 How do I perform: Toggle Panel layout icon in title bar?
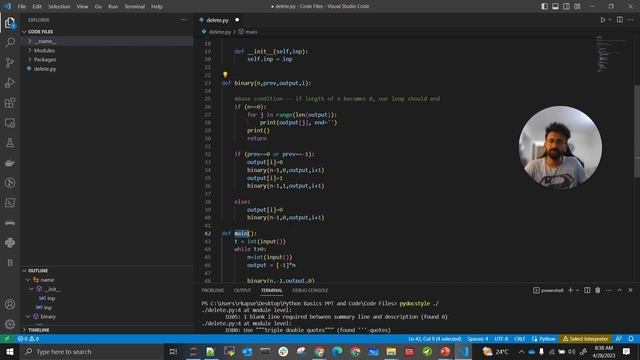pos(556,6)
